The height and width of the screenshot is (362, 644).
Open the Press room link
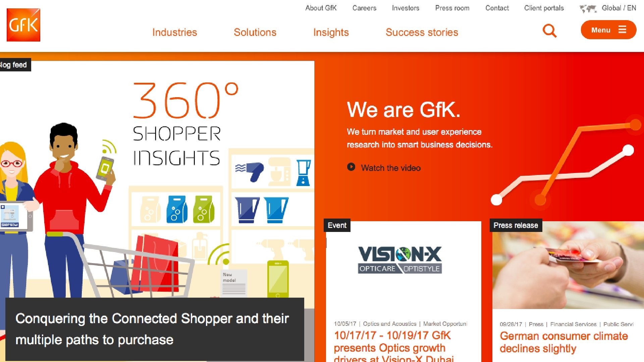point(452,8)
